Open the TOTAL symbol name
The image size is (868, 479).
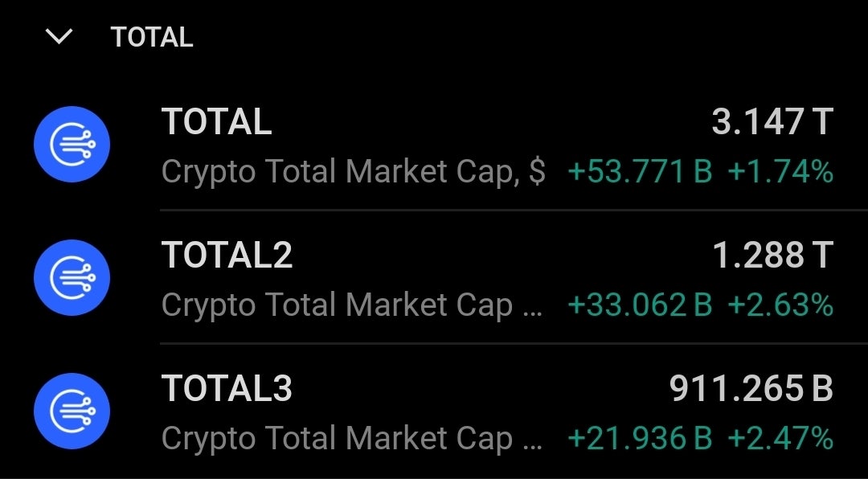[x=217, y=122]
